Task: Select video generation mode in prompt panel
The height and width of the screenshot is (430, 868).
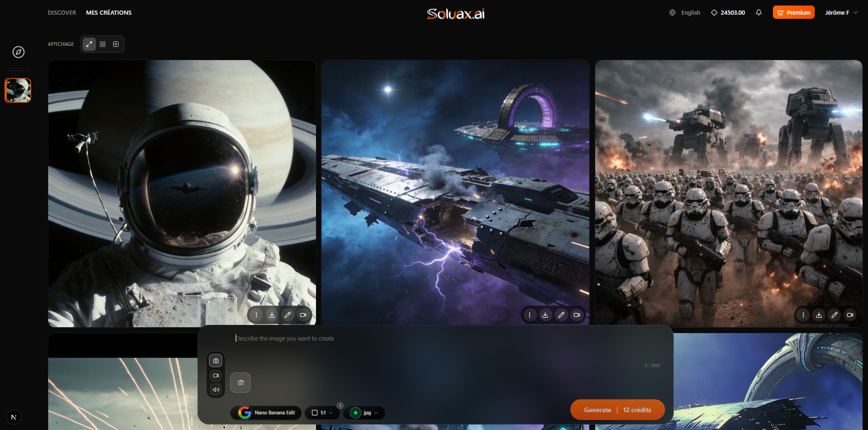Action: point(216,375)
